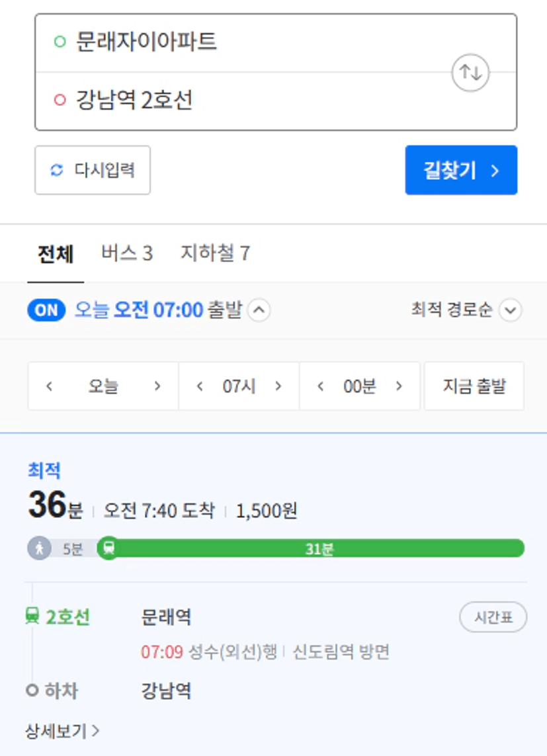
Task: Click the green origin marker circle
Action: 60,42
